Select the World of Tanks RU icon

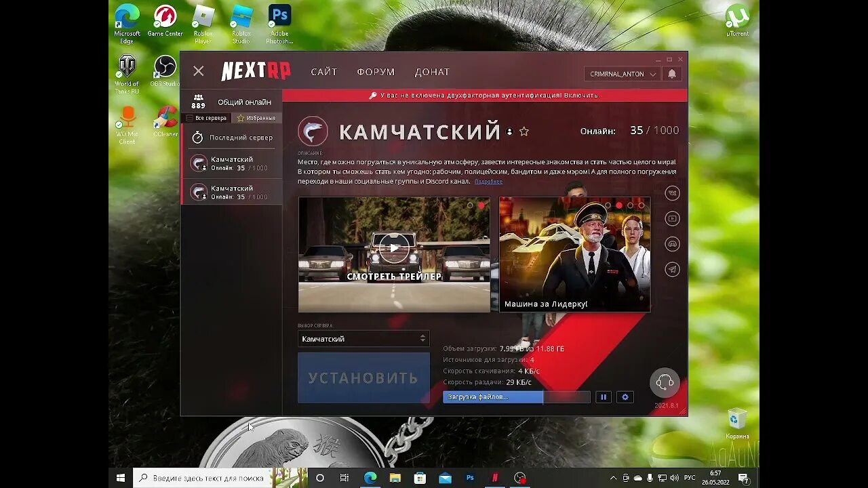coord(127,75)
